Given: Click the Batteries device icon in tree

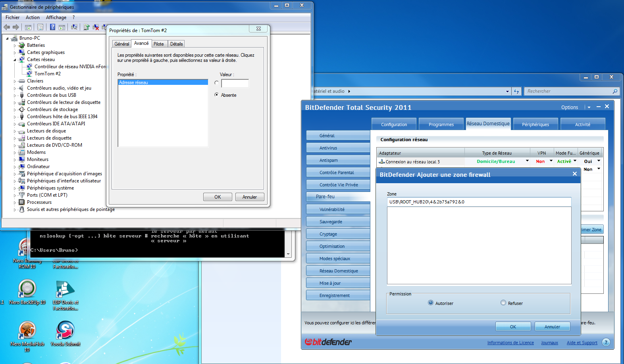Looking at the screenshot, I should click(22, 45).
